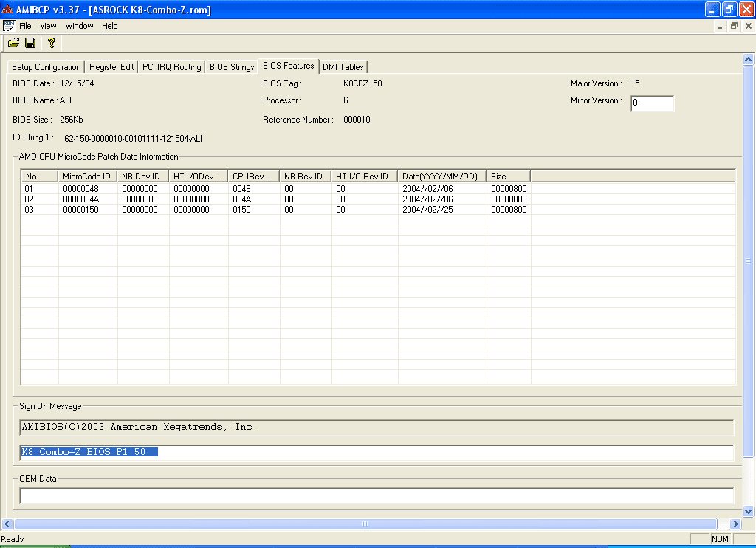
Task: Switch to PCI IRQ Routing tab
Action: [171, 67]
